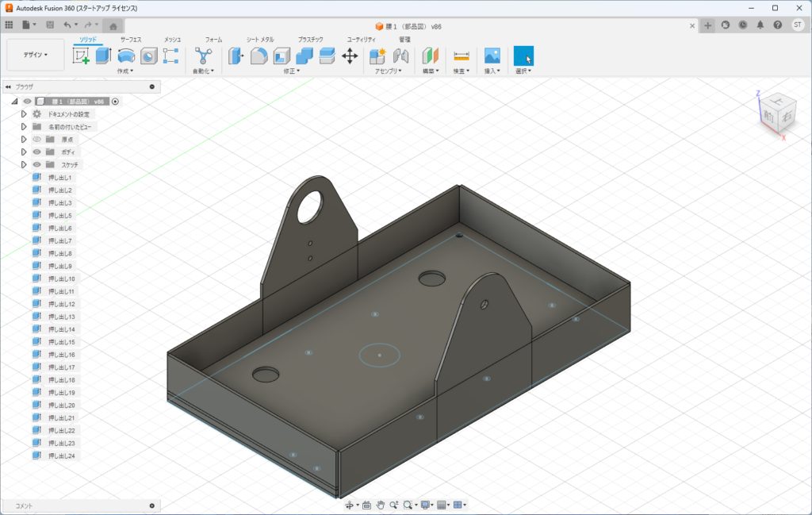The image size is (812, 515).
Task: Close the 腰1 document tab
Action: [692, 26]
